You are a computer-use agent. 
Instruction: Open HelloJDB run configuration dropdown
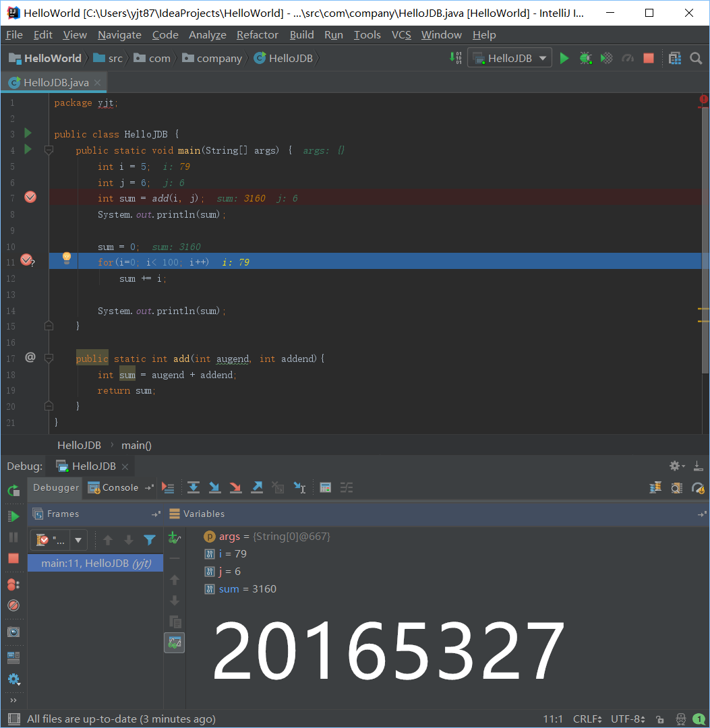(x=509, y=58)
